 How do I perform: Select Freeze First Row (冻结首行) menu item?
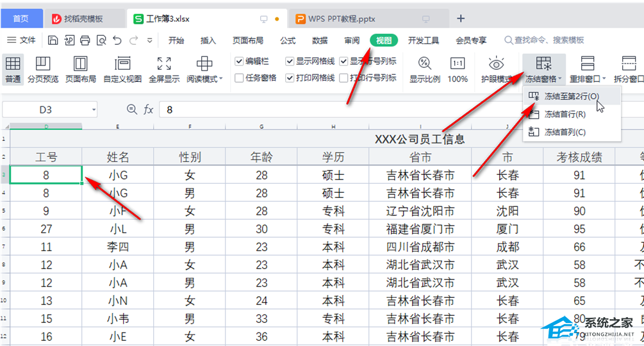tap(565, 115)
